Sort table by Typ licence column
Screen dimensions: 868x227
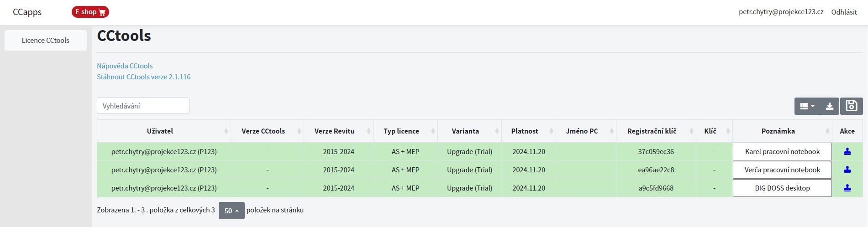[x=405, y=131]
